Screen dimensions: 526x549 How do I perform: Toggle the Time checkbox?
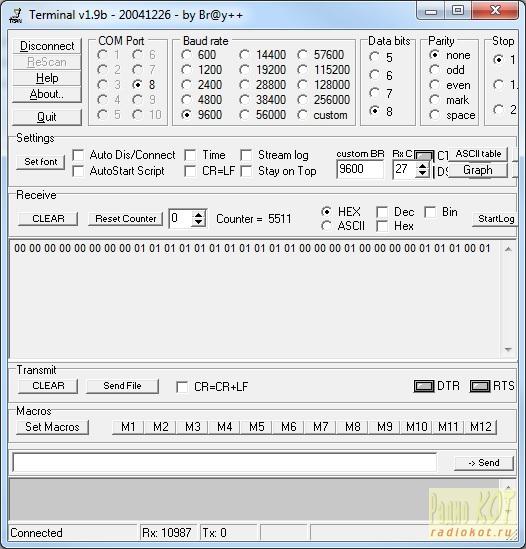point(190,155)
